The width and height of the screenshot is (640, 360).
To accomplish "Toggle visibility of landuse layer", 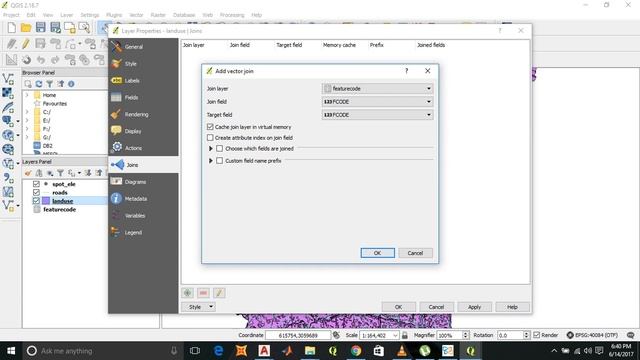I will pyautogui.click(x=36, y=201).
